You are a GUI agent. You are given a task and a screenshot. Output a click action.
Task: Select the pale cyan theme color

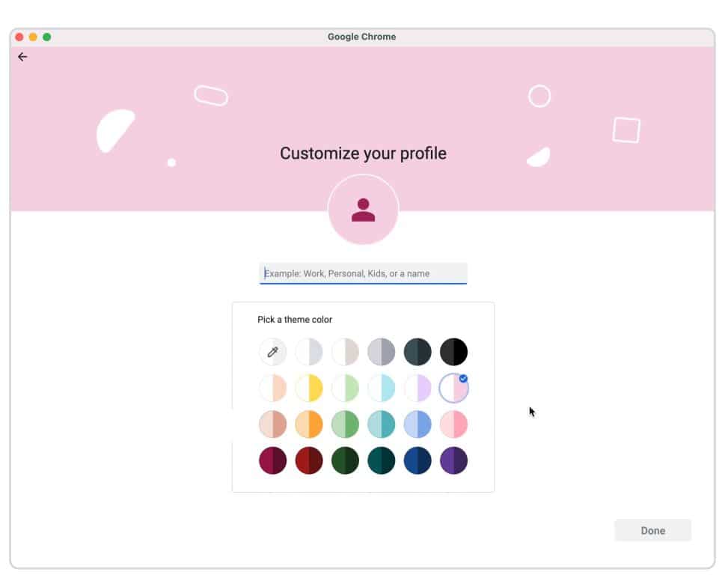point(381,388)
